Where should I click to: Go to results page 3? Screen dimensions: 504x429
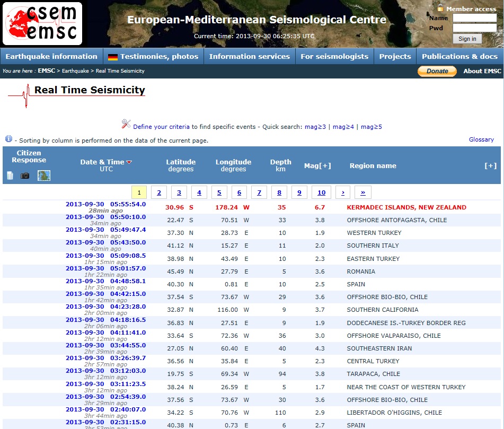(179, 192)
